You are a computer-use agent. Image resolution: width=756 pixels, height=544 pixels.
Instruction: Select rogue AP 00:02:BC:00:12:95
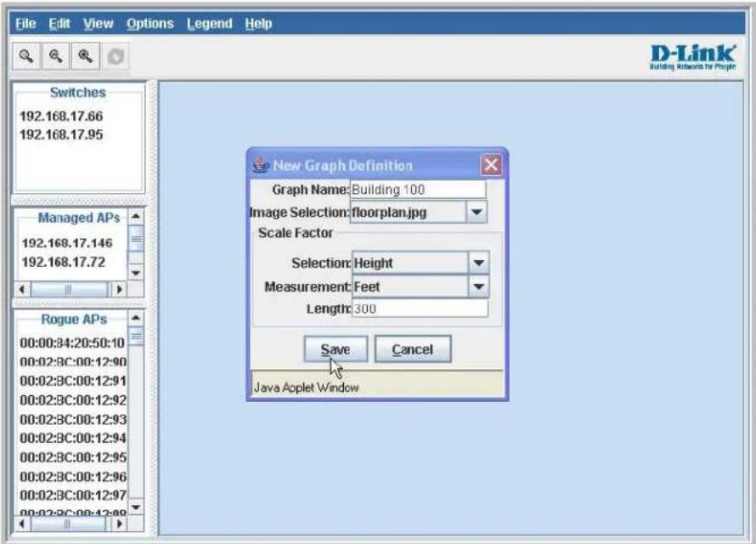pyautogui.click(x=72, y=456)
